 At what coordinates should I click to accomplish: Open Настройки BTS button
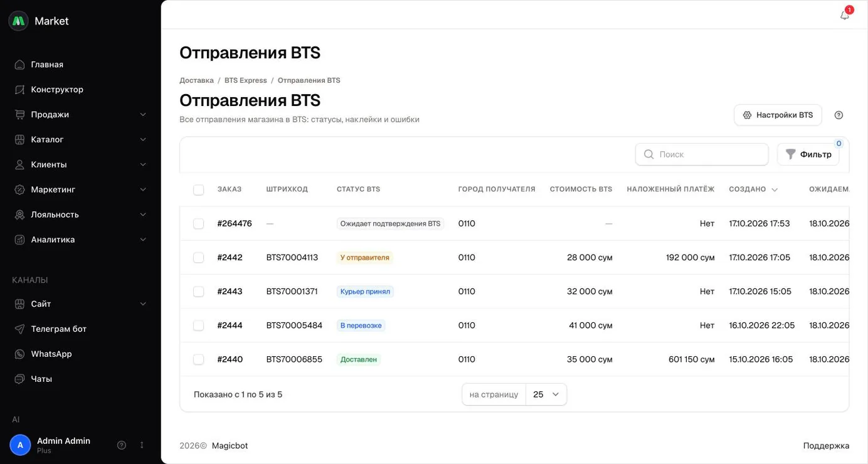coord(778,115)
